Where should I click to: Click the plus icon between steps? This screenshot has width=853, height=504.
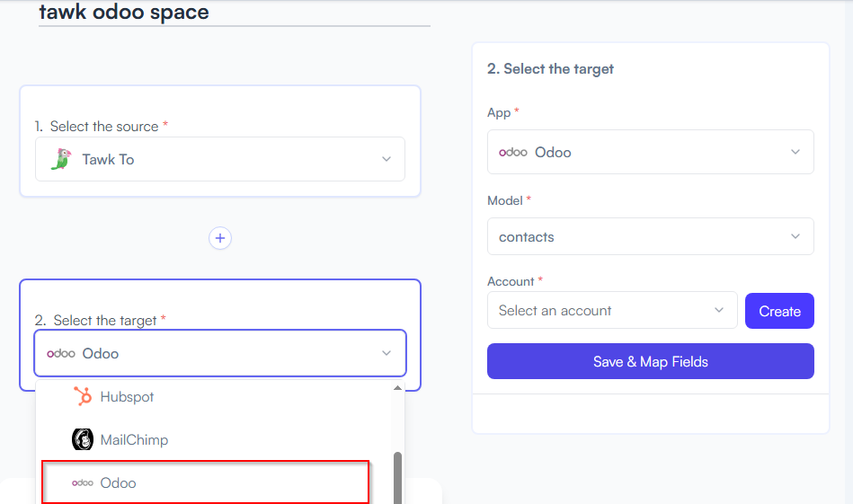[220, 238]
